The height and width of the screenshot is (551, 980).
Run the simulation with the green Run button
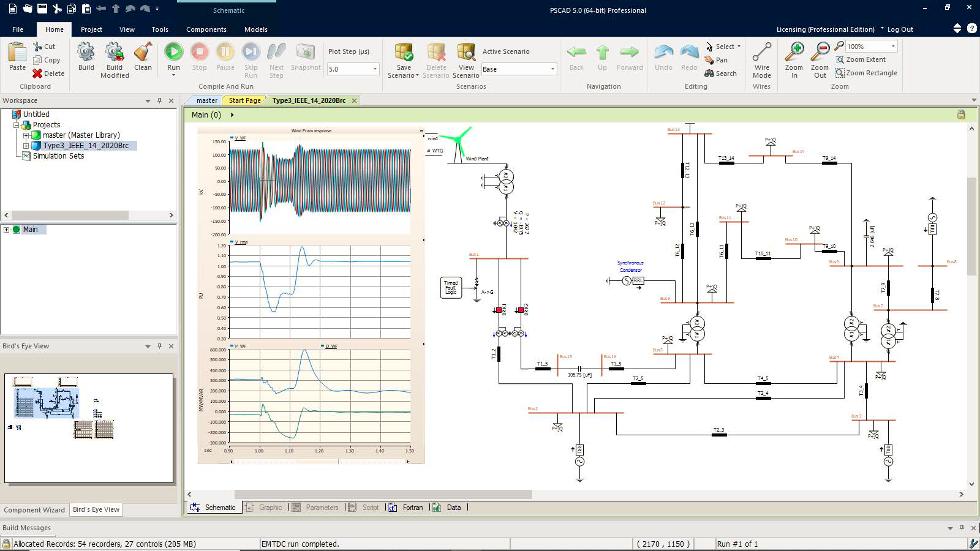point(174,53)
